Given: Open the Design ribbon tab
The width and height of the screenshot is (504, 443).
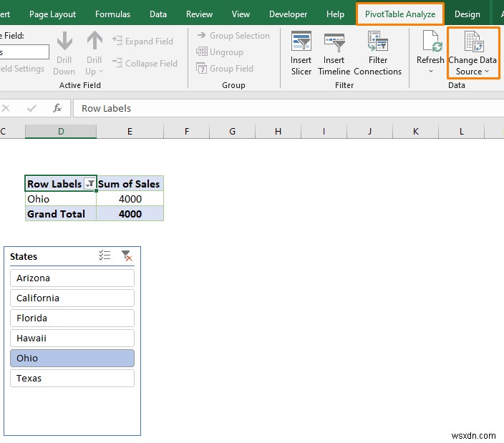Looking at the screenshot, I should pos(467,14).
